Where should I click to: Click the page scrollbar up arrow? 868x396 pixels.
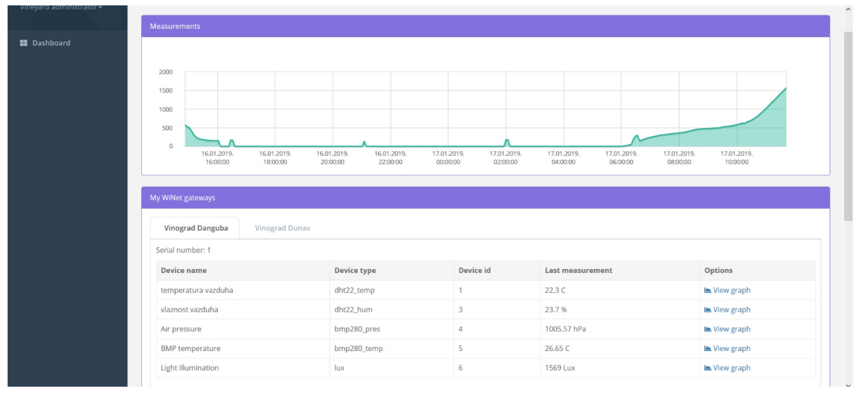(848, 9)
